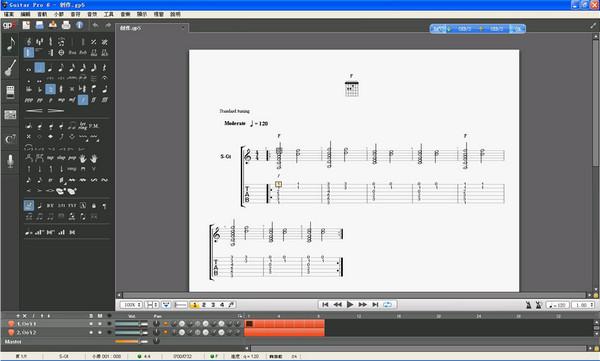Open the last menu in the menu bar
The image size is (600, 361).
tap(175, 14)
